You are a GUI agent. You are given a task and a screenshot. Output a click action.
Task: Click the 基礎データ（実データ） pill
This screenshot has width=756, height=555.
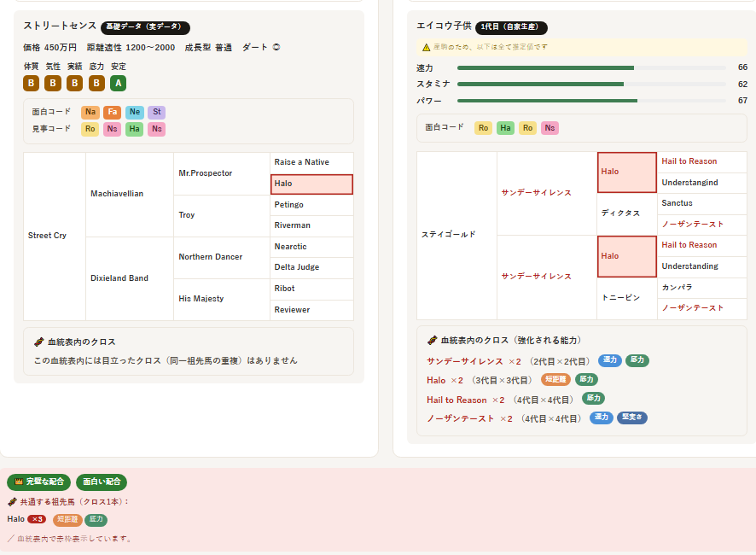pos(145,27)
